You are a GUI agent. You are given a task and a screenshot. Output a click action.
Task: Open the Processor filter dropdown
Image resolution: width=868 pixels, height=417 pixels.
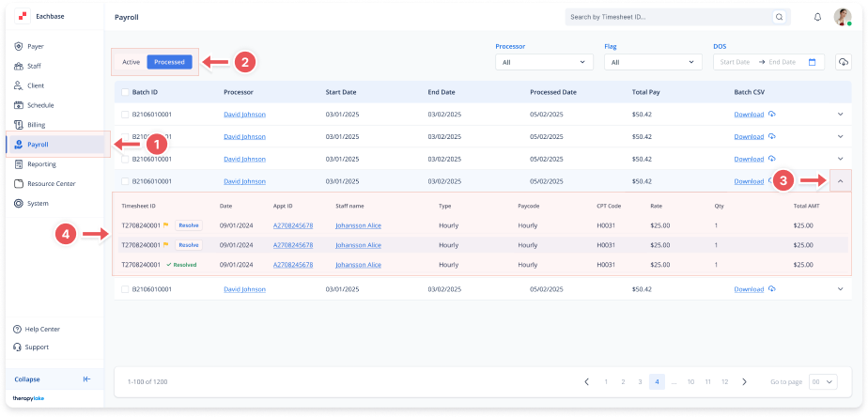(x=544, y=62)
